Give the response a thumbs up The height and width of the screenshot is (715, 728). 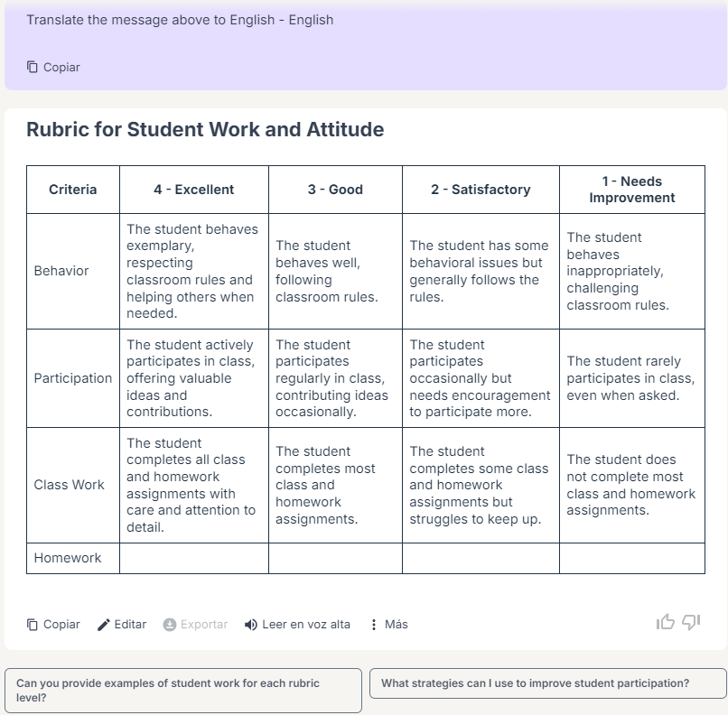(666, 622)
